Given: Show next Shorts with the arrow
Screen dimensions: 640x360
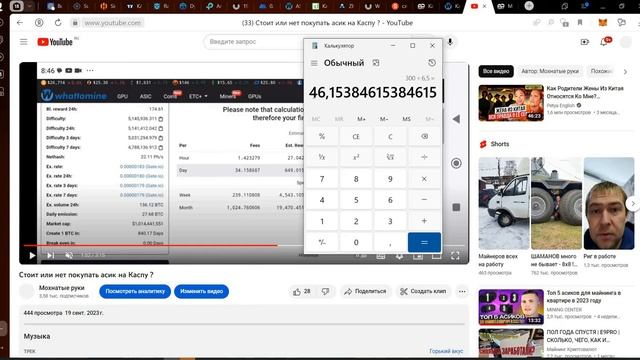Looking at the screenshot, I should (633, 203).
